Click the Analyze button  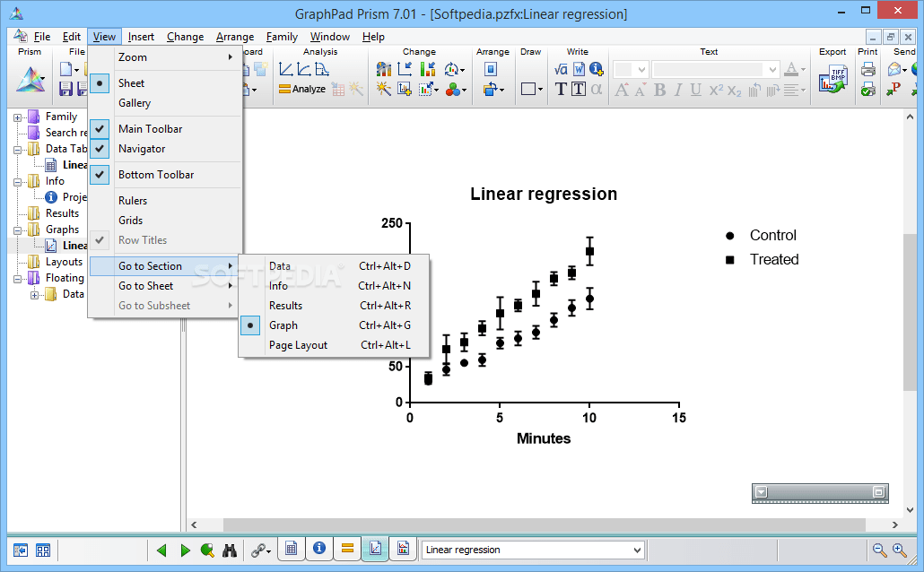click(x=301, y=89)
